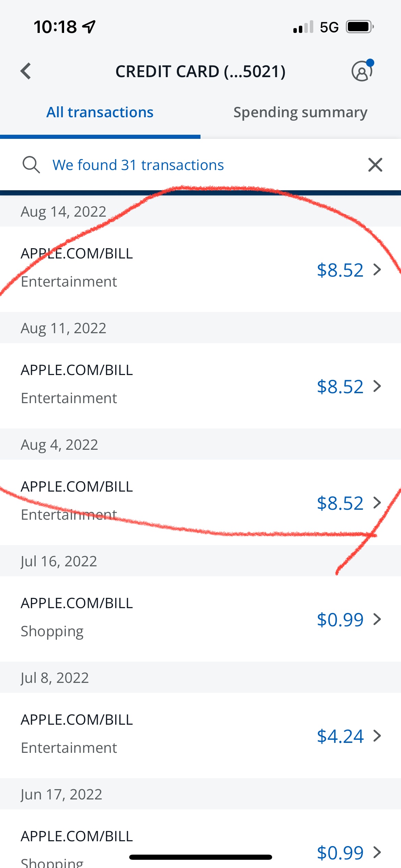Open chevron beside $4.24 amount
The width and height of the screenshot is (401, 868).
377,736
